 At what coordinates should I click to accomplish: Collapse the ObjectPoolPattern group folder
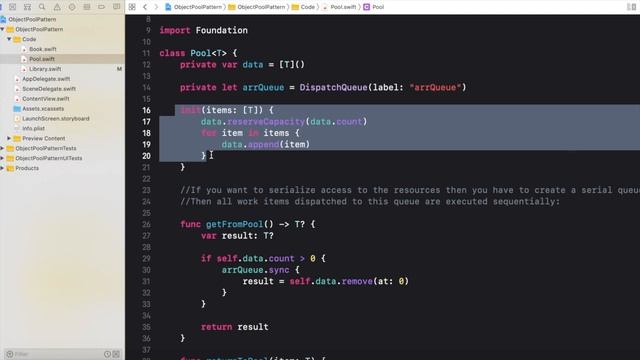[2, 29]
